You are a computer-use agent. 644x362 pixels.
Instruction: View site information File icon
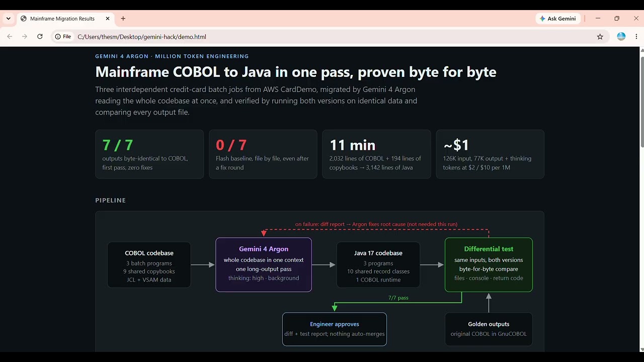coord(63,37)
